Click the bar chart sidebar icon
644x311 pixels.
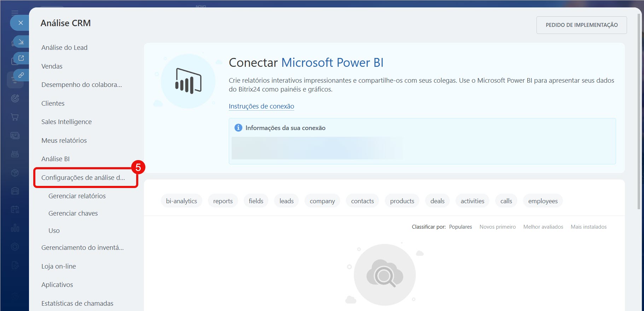coord(15,228)
